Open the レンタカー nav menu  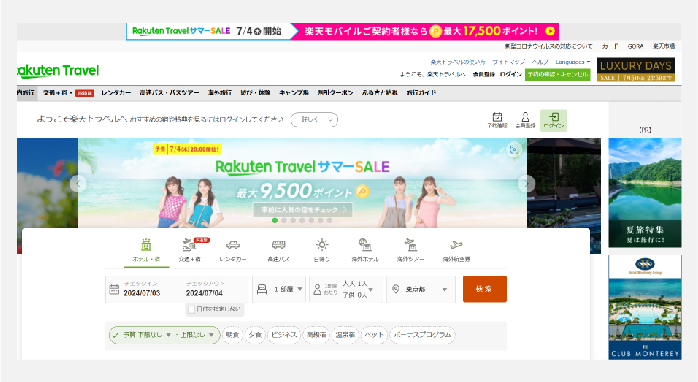point(116,93)
